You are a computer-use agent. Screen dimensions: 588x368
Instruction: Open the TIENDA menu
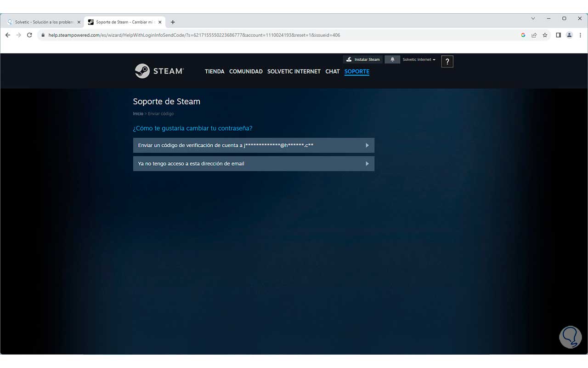(215, 71)
